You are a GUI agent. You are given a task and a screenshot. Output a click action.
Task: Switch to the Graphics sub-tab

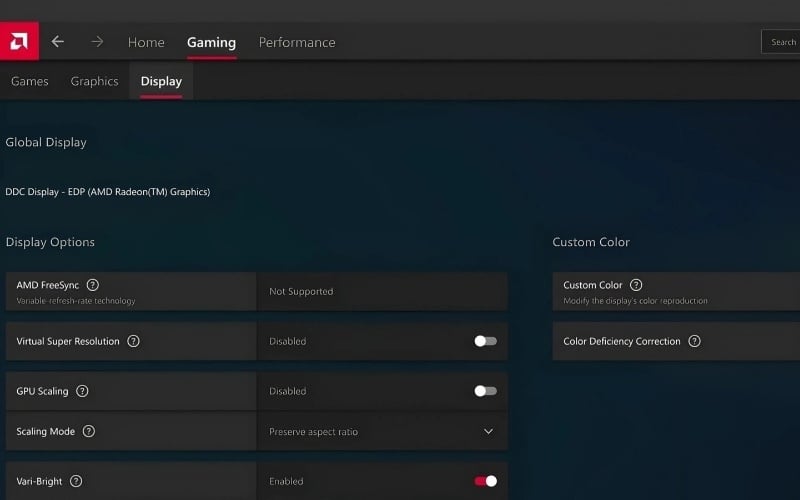pyautogui.click(x=94, y=81)
